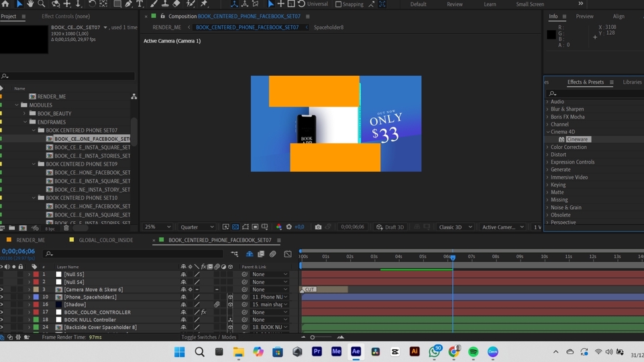Click the reset exposure icon
Viewport: 644px width, 362px height.
tap(288, 227)
